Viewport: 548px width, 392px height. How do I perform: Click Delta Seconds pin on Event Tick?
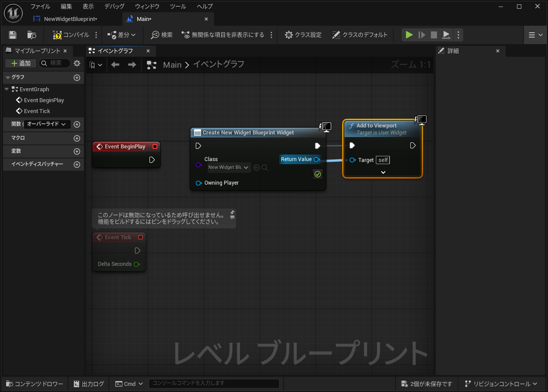pos(137,264)
